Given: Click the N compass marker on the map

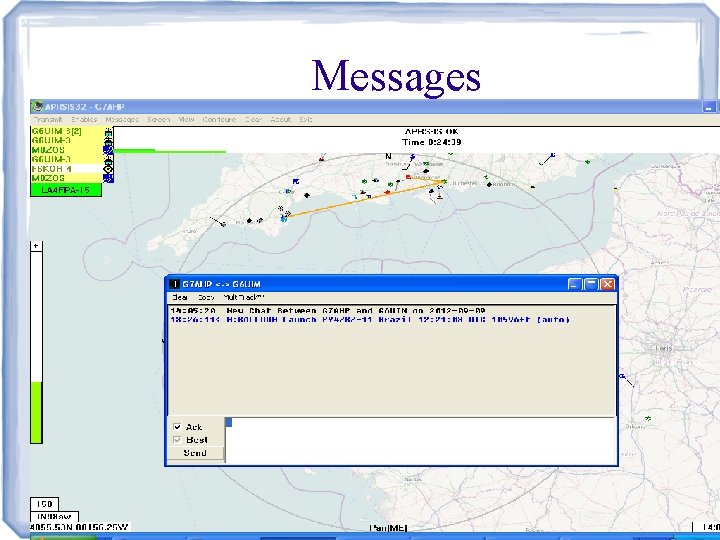Looking at the screenshot, I should 388,157.
